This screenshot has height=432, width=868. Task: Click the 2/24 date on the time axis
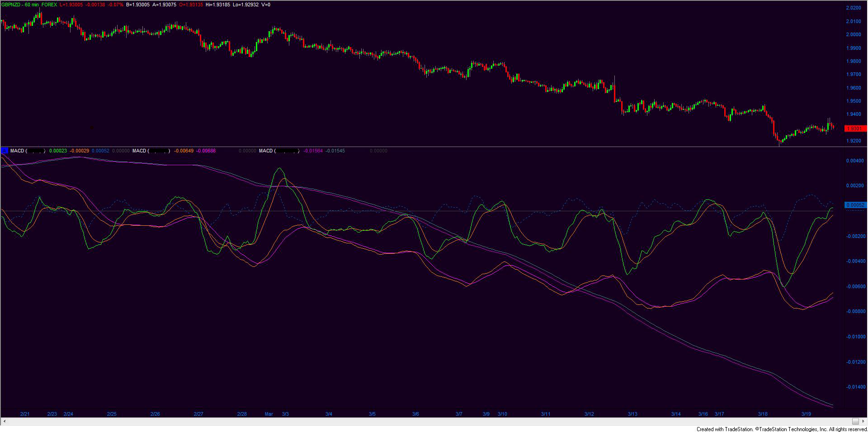(x=68, y=414)
